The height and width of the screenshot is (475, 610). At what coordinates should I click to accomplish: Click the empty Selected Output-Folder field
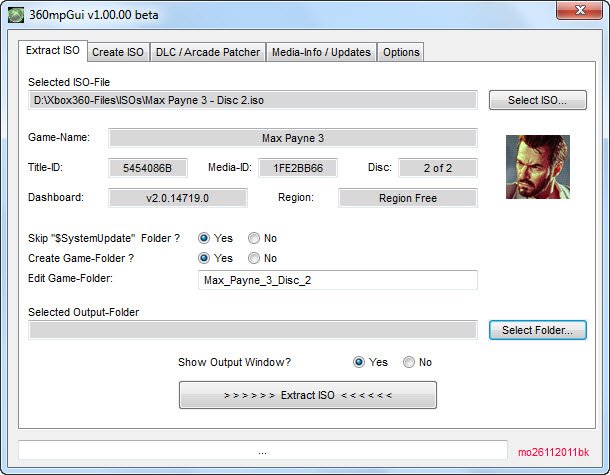(253, 330)
